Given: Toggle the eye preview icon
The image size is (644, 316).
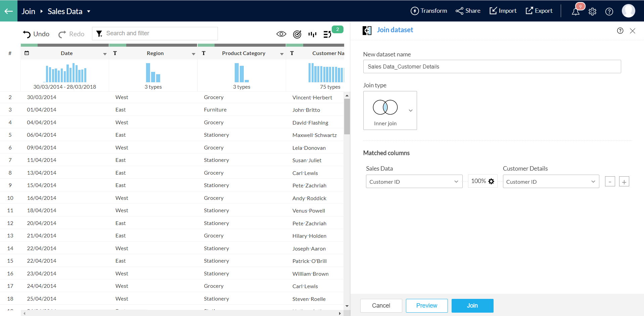Looking at the screenshot, I should [x=281, y=34].
